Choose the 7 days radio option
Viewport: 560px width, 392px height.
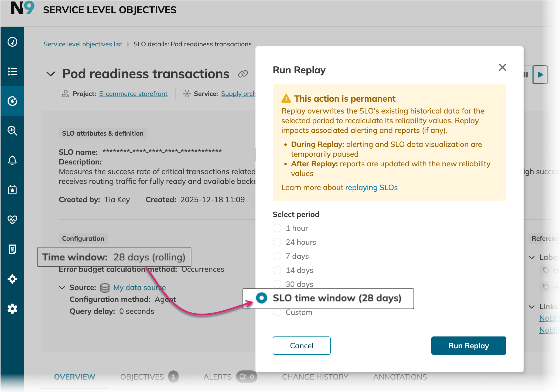tap(277, 256)
